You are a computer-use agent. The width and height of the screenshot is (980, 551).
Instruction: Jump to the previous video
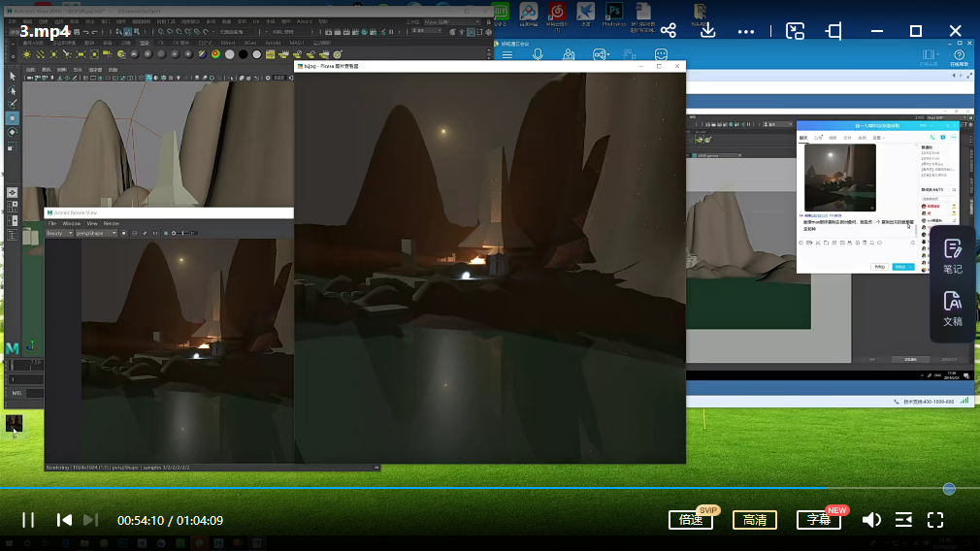point(64,520)
